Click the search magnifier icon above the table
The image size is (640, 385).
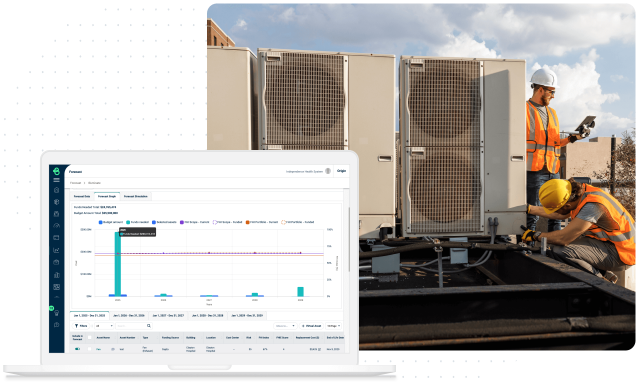(149, 326)
